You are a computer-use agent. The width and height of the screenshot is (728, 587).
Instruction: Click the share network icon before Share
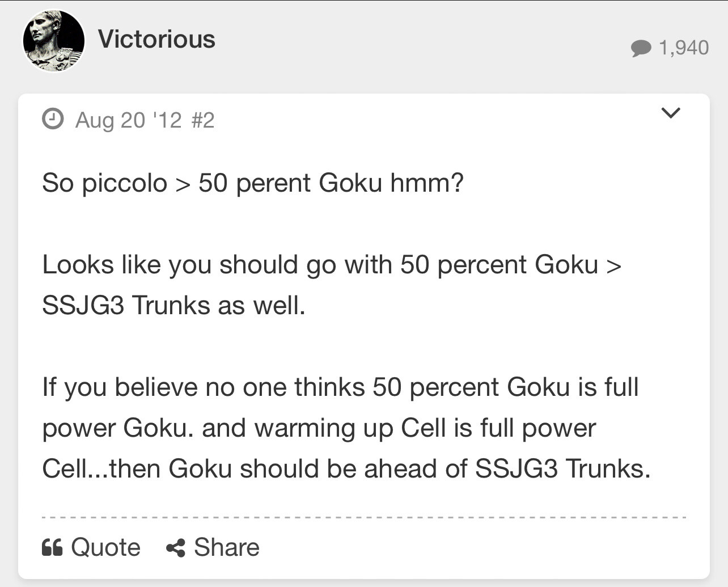pyautogui.click(x=176, y=546)
